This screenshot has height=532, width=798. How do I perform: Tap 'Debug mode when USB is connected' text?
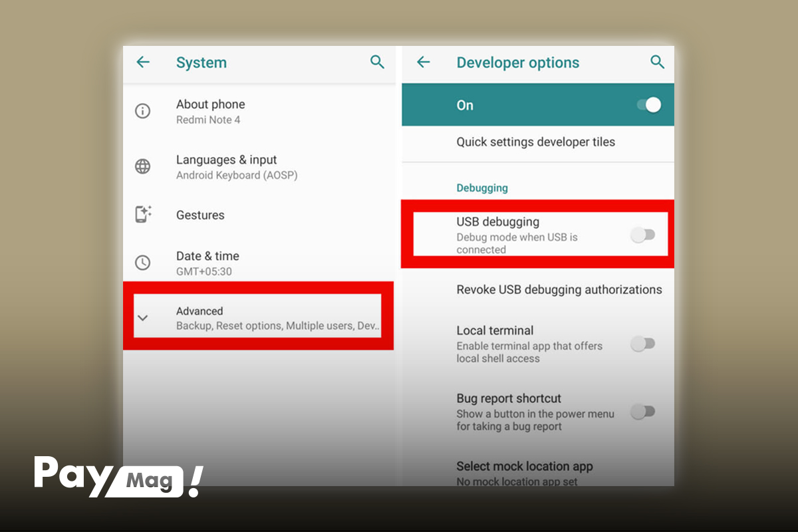point(517,243)
